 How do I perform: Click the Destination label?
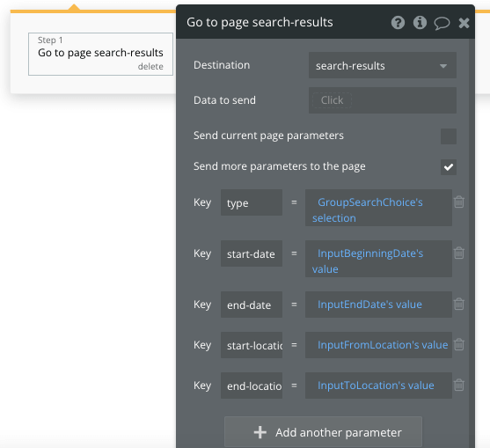(222, 65)
